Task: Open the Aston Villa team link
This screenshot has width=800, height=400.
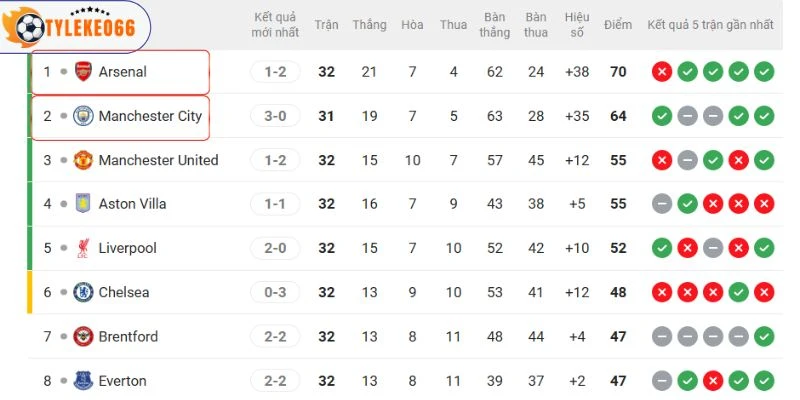Action: coord(132,204)
